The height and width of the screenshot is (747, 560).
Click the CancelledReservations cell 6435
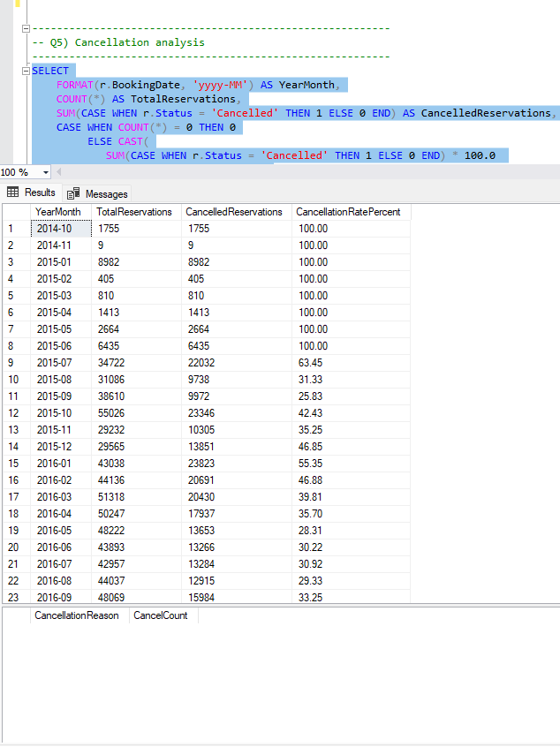click(237, 346)
